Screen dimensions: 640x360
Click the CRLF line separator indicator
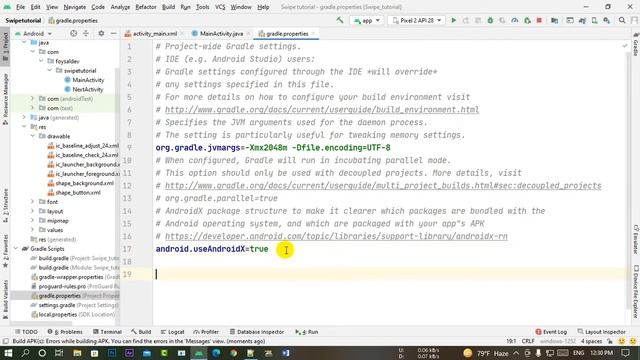[x=528, y=341]
